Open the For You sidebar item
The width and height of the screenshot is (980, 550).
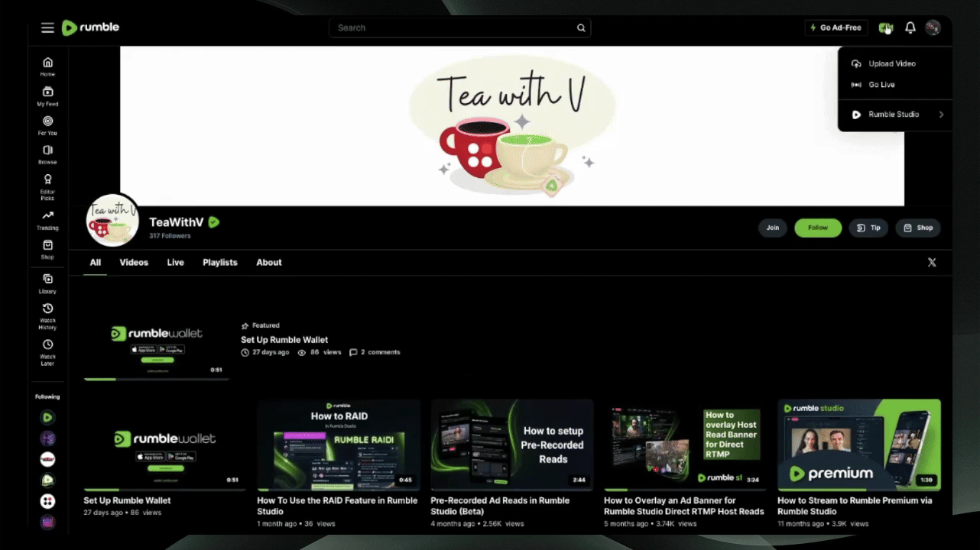coord(47,125)
